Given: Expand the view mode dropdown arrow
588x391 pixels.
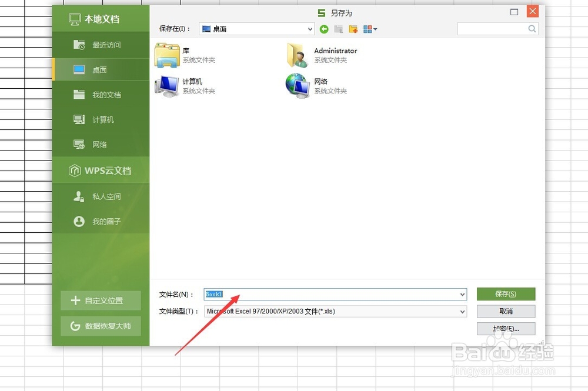Looking at the screenshot, I should tap(376, 28).
